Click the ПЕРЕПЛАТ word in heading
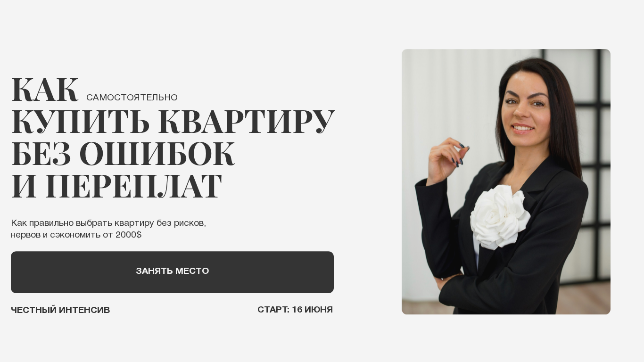Screen dimensions: 644x362 pos(133,187)
